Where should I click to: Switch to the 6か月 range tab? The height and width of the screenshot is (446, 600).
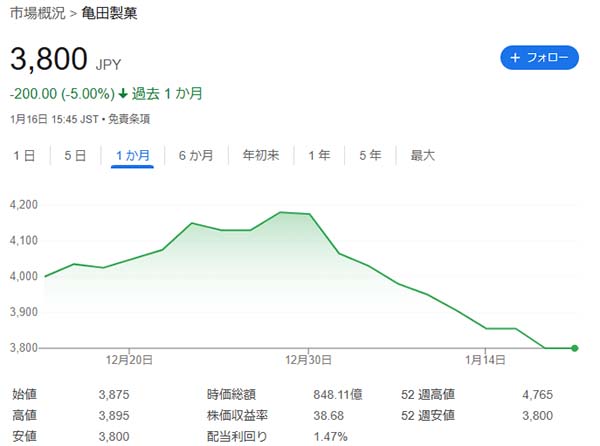point(196,156)
